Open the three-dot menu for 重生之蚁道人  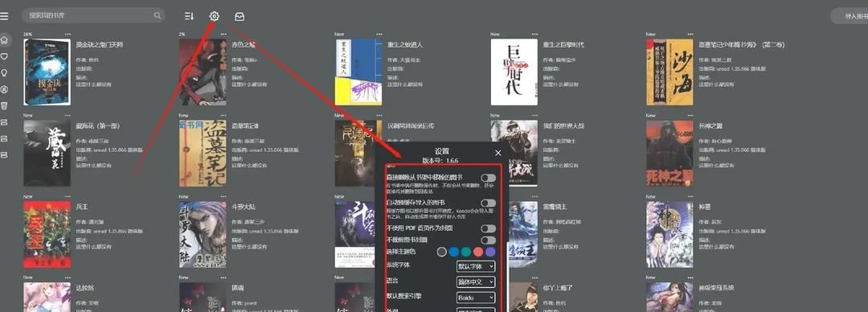click(x=379, y=35)
